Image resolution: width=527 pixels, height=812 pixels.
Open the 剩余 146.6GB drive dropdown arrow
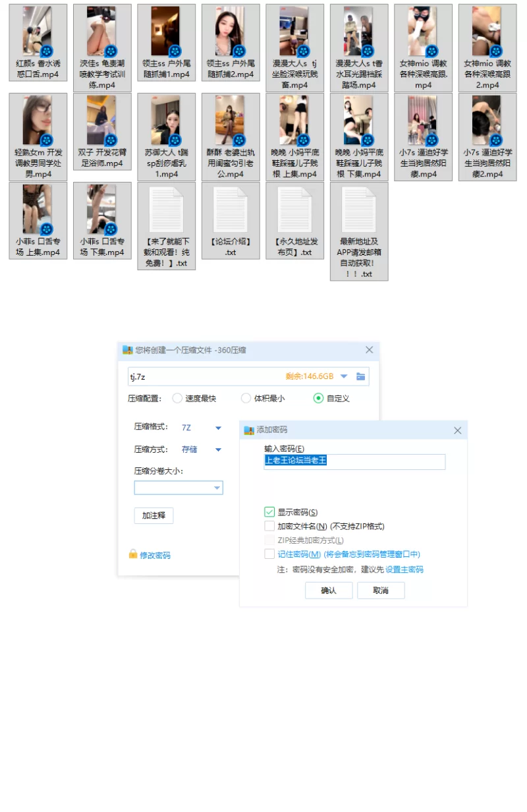344,376
